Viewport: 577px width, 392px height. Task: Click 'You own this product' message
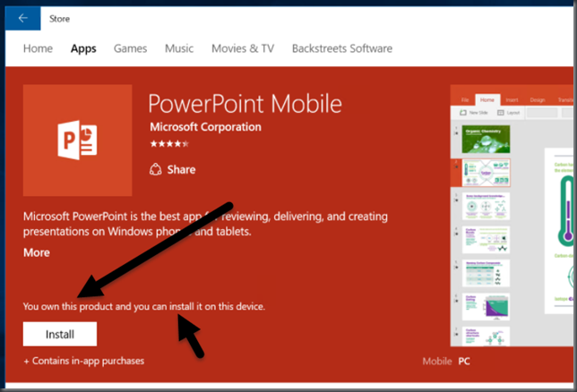(144, 306)
